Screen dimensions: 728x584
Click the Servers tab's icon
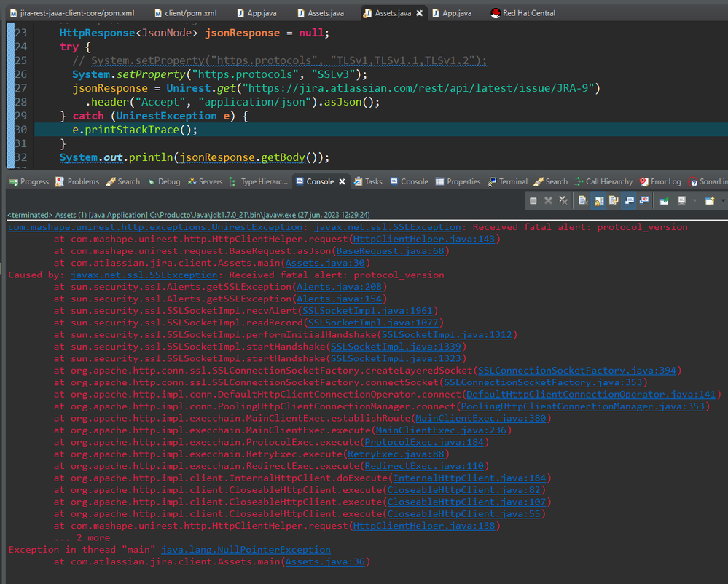[x=192, y=181]
